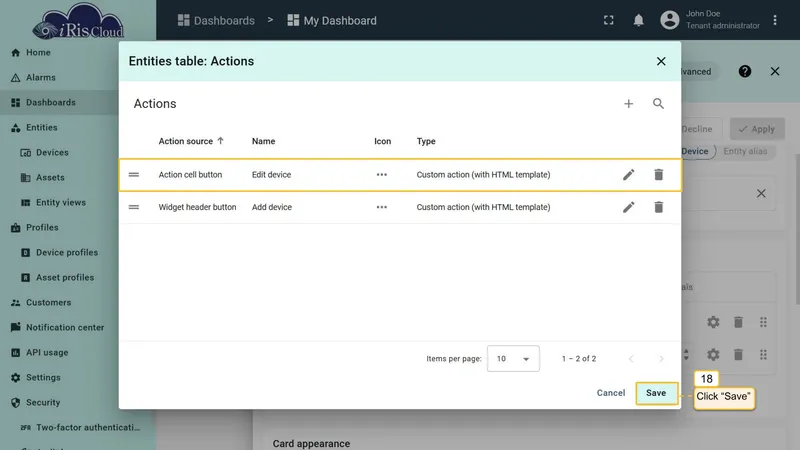Select Entity alias option in background toggle

point(745,151)
